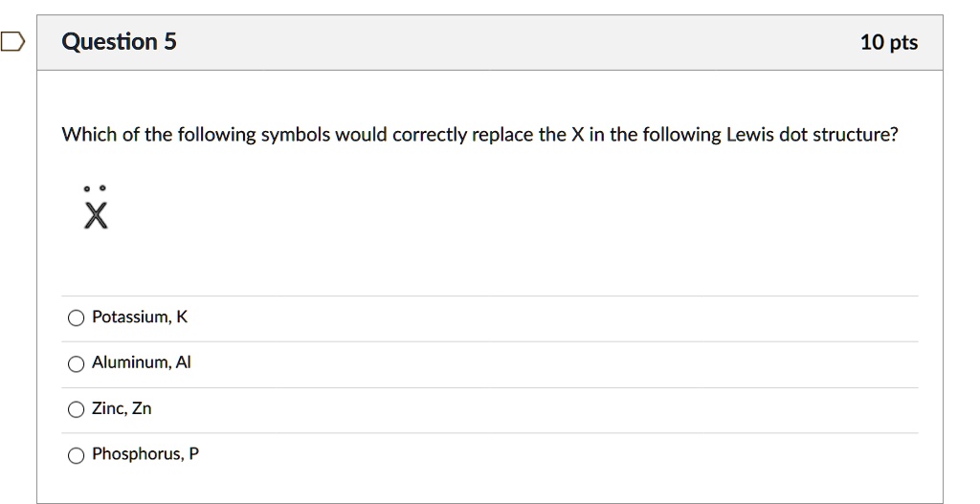Image resolution: width=980 pixels, height=504 pixels.
Task: Click the "Question 5" heading
Action: 119,42
